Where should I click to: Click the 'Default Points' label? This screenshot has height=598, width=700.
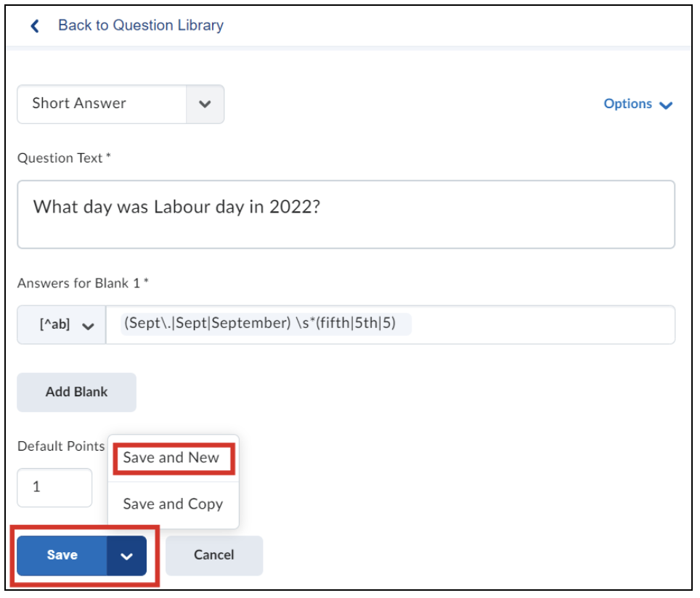point(61,446)
